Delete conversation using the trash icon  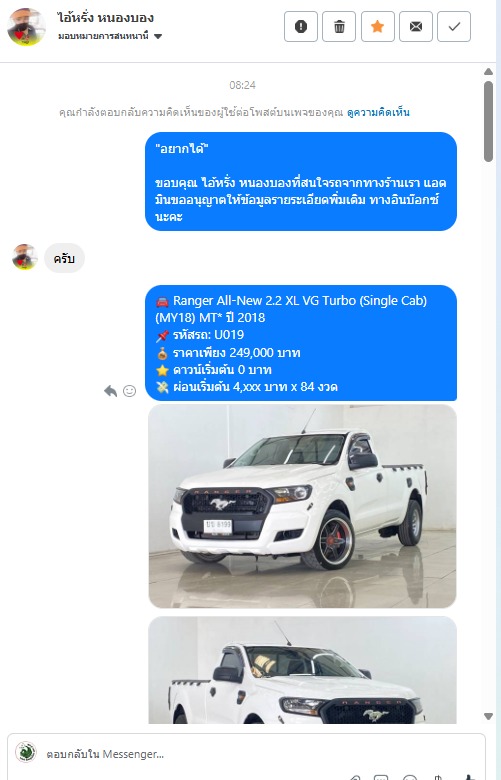tap(339, 26)
